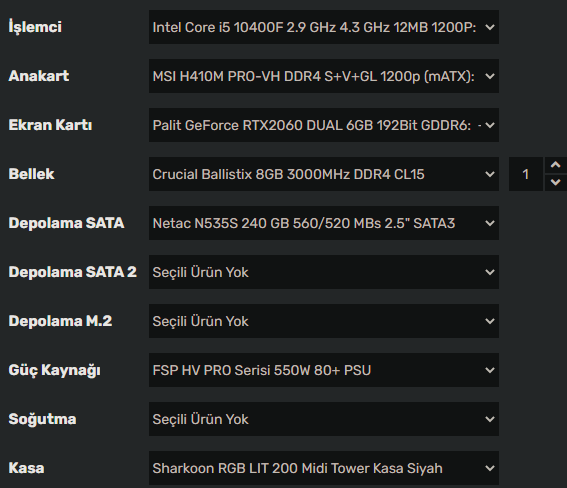Open Kasa dropdown Sharkoon RGB LIT 200
Screen dimensions: 567x488
click(324, 468)
